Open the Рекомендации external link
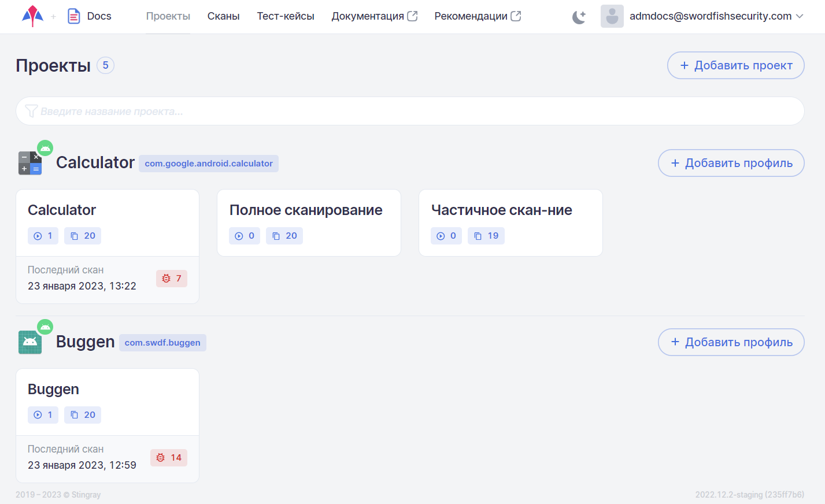 click(478, 16)
